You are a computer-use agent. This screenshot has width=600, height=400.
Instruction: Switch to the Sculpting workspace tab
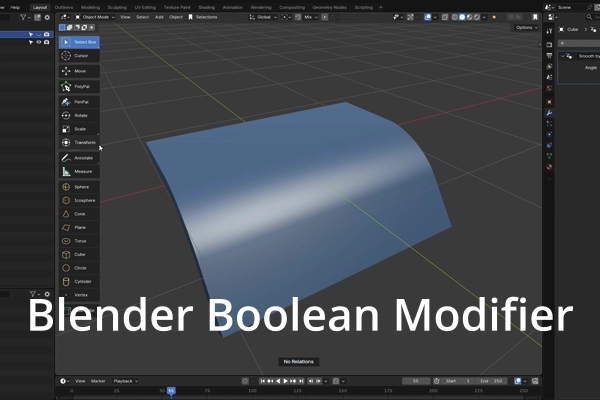pos(117,7)
